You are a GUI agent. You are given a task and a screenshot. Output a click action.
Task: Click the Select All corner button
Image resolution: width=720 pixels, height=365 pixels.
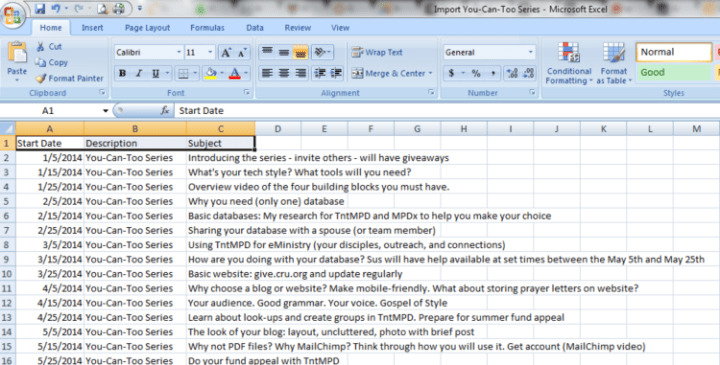[x=7, y=129]
